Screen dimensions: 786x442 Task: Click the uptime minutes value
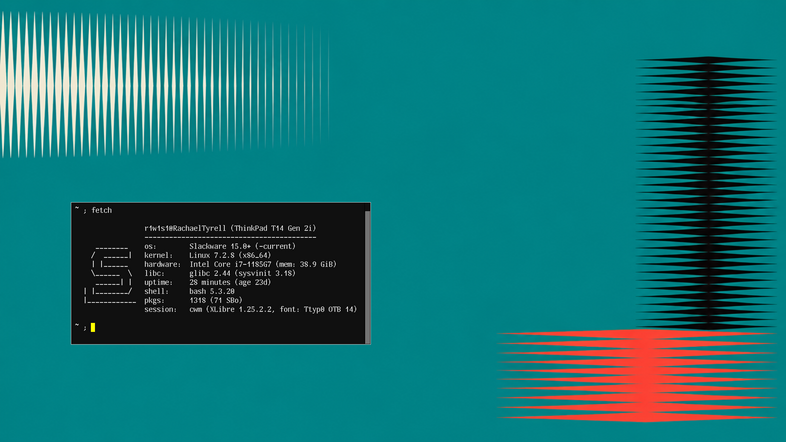(230, 282)
